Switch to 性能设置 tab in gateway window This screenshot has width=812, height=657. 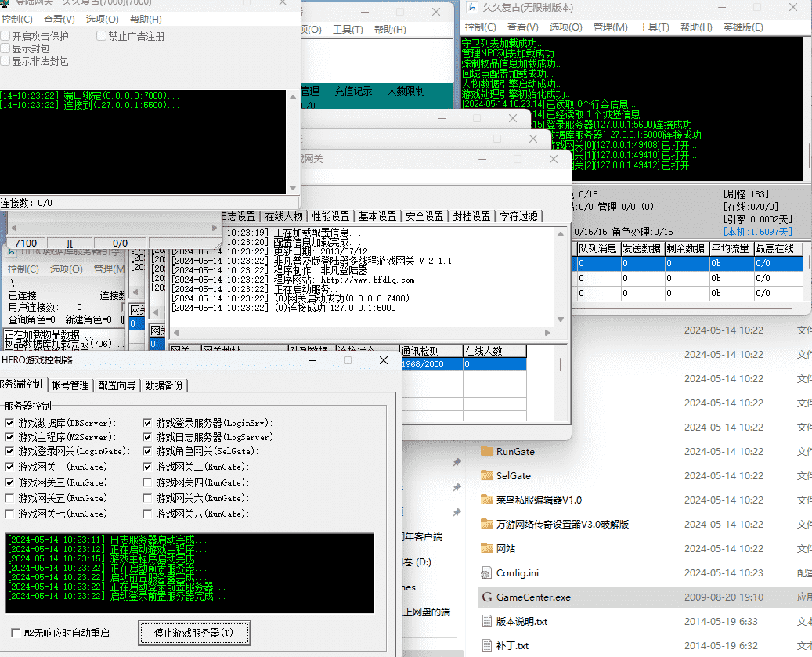click(x=330, y=216)
